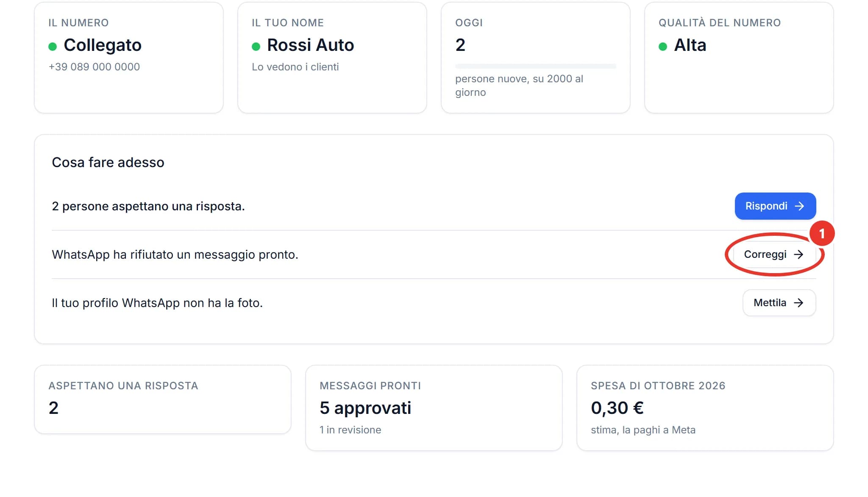Click the Collegato status text

point(103,45)
